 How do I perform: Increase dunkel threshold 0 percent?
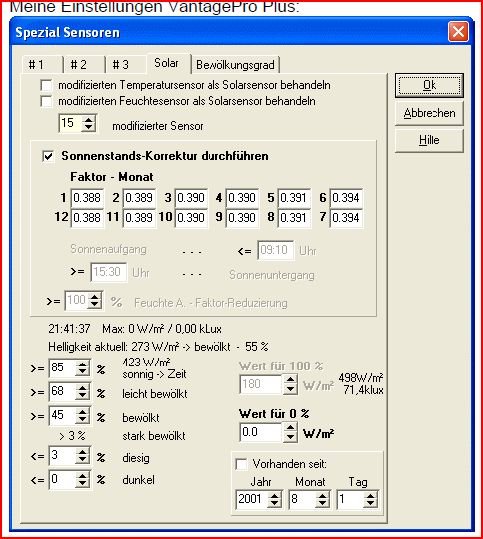tap(83, 476)
